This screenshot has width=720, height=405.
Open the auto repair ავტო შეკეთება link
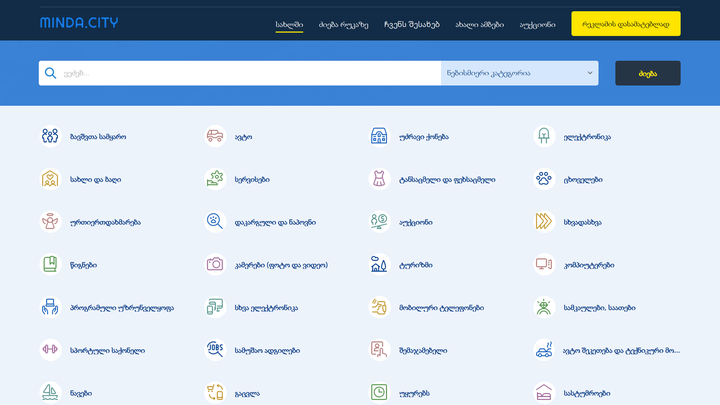tap(621, 351)
